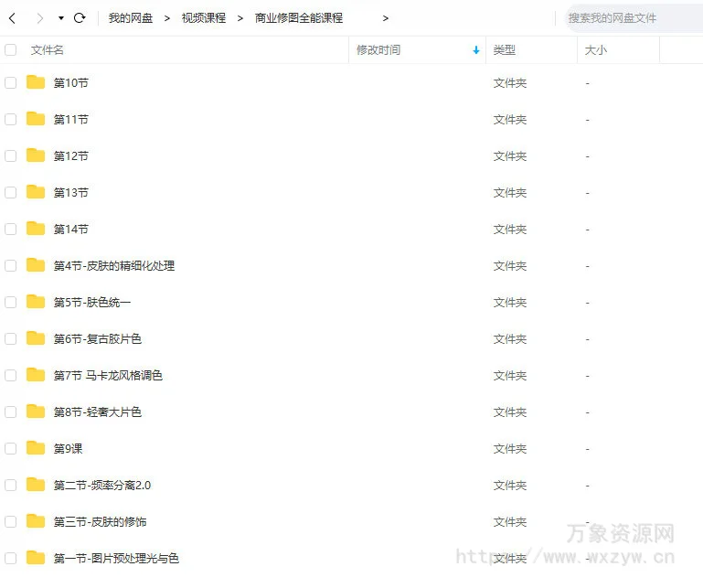
Task: Check the box for 第12节
Action: tap(11, 156)
